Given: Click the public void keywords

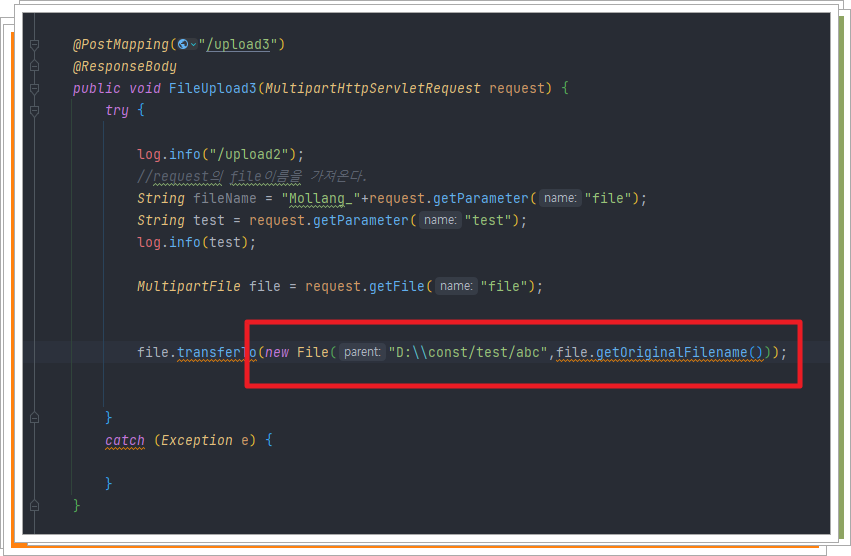Looking at the screenshot, I should tap(117, 88).
